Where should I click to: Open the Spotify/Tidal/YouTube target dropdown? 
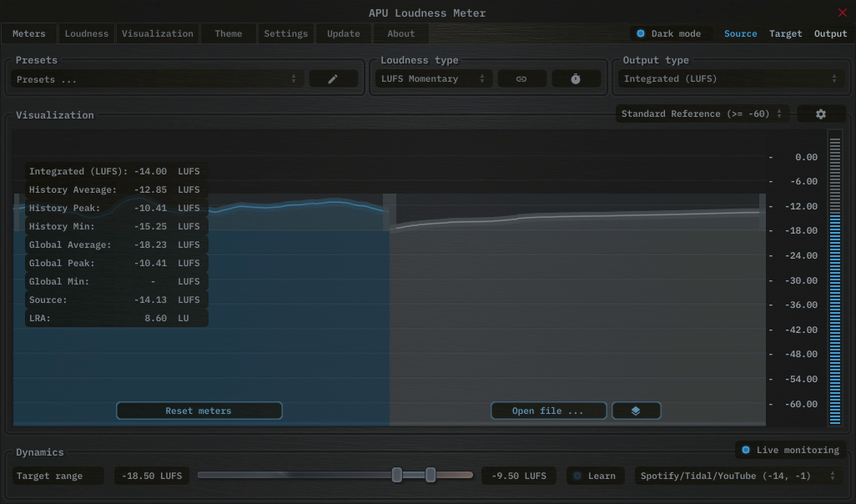tap(738, 475)
